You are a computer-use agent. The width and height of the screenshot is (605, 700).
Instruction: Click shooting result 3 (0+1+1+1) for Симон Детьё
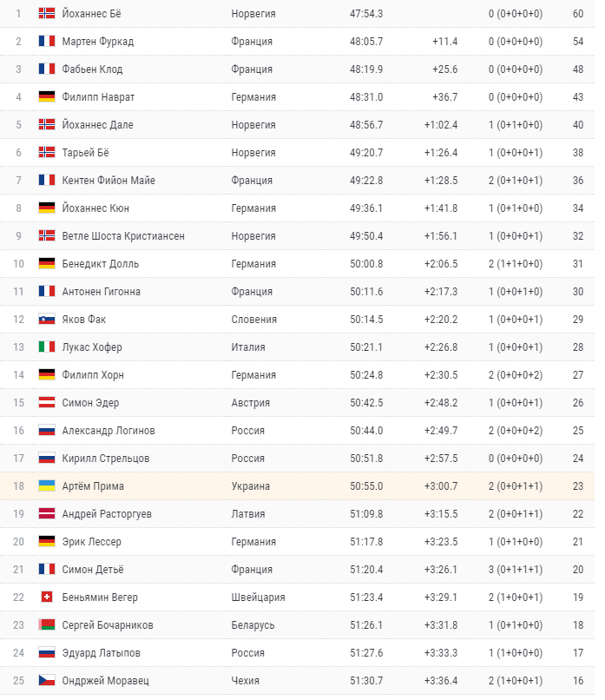pyautogui.click(x=516, y=570)
